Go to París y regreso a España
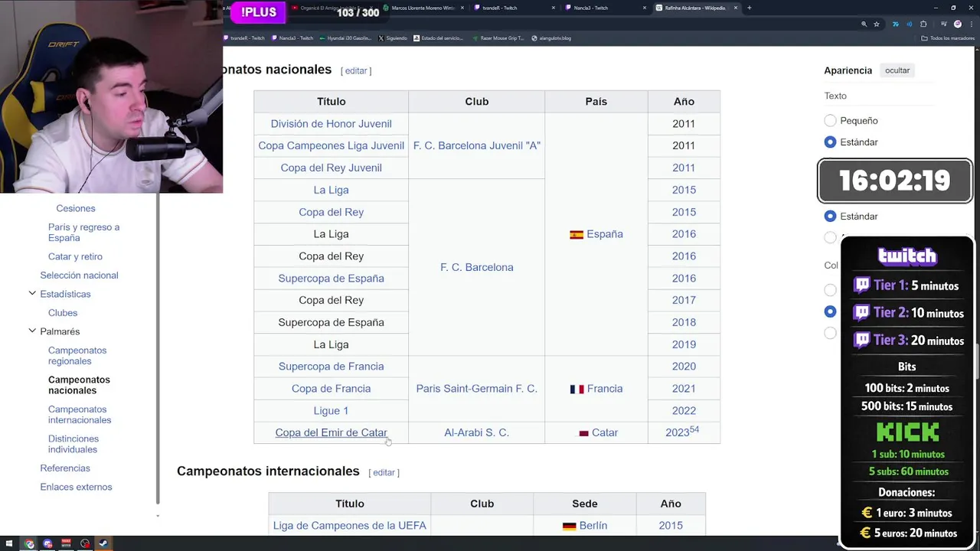The width and height of the screenshot is (980, 551). point(83,232)
